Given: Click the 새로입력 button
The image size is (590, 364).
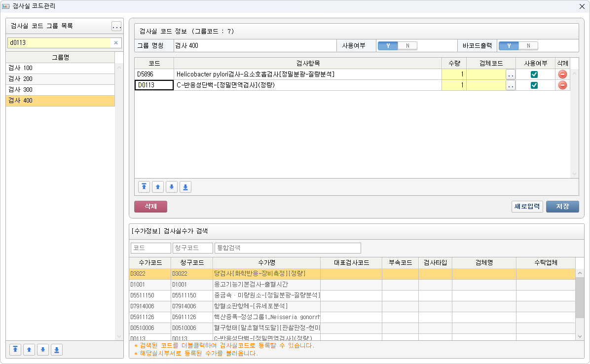Looking at the screenshot, I should [527, 207].
